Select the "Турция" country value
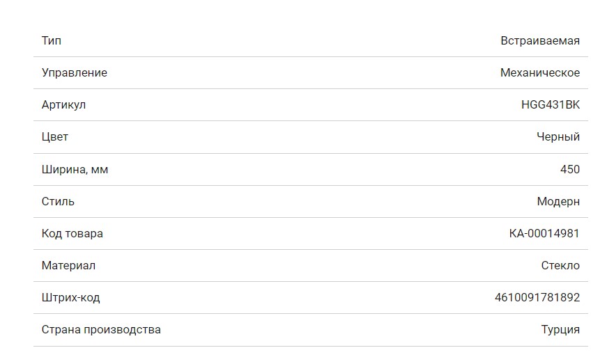Viewport: 607px width, 364px height. pyautogui.click(x=560, y=329)
